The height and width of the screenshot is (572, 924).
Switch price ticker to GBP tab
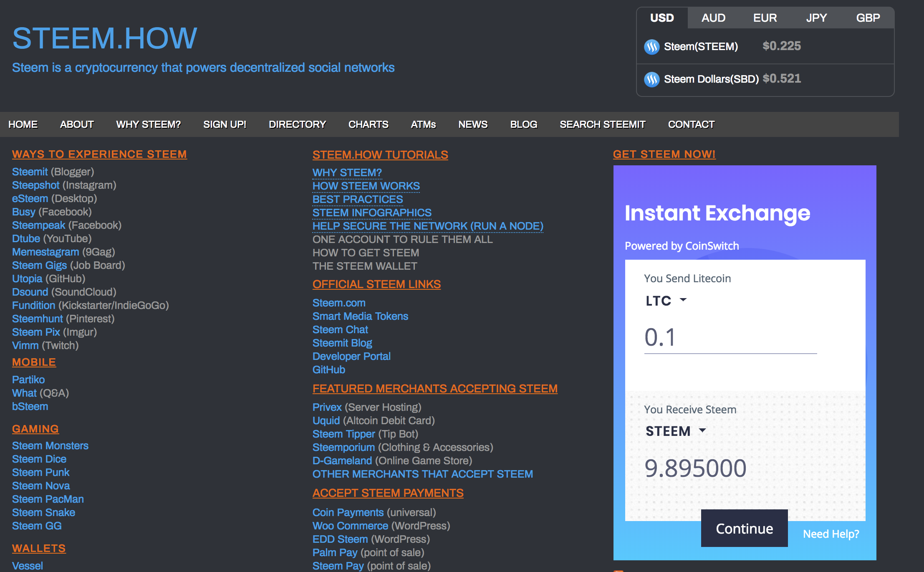(x=868, y=18)
